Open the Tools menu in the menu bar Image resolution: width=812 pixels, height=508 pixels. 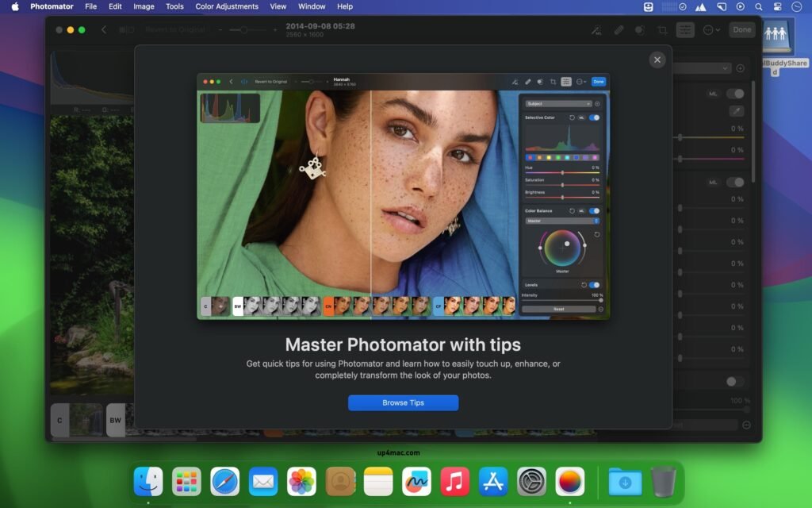pyautogui.click(x=174, y=6)
